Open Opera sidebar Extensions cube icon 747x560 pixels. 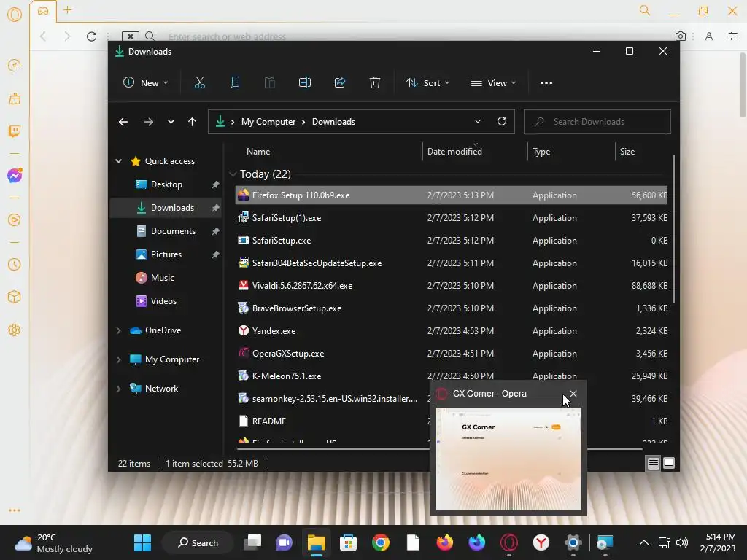pos(15,297)
